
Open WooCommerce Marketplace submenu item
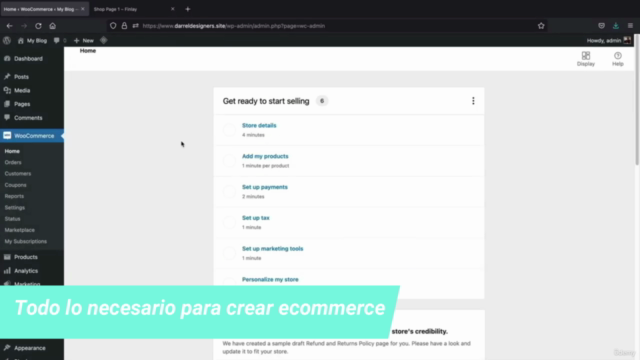tap(20, 230)
